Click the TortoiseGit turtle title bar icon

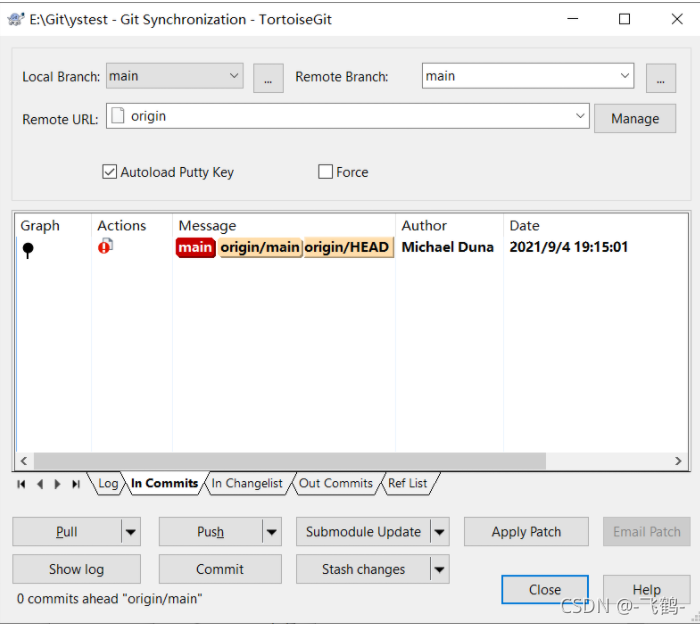click(16, 19)
